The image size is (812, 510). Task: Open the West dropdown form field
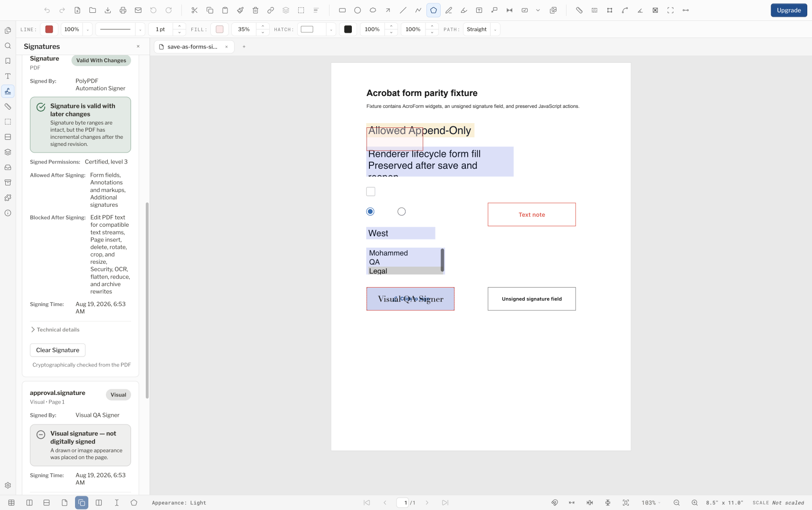click(401, 233)
